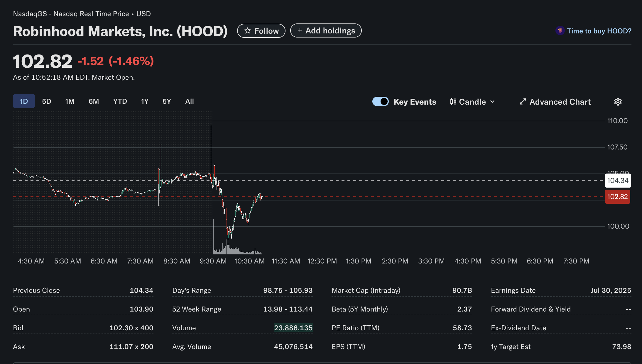Click the 9:30 AM time axis label
Screen dimensions: 642x364
click(213, 261)
